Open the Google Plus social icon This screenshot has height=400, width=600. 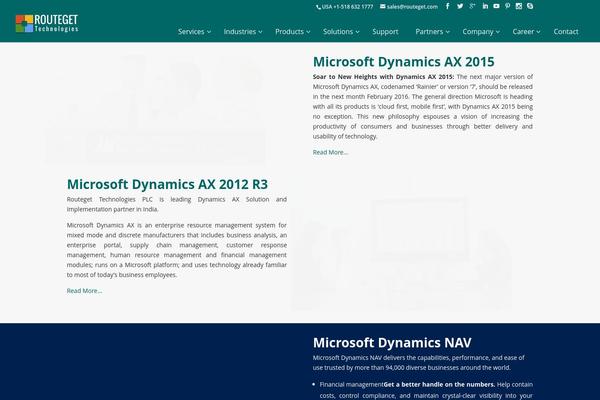(x=473, y=6)
